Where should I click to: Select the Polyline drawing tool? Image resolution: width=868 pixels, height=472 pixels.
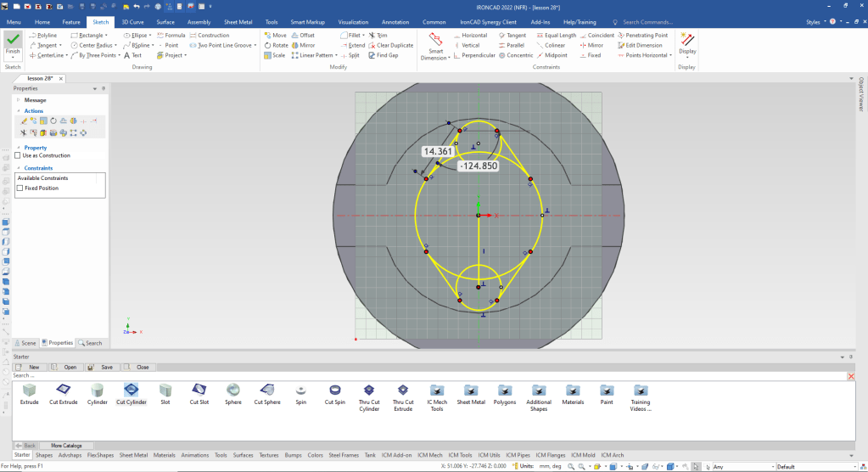46,36
